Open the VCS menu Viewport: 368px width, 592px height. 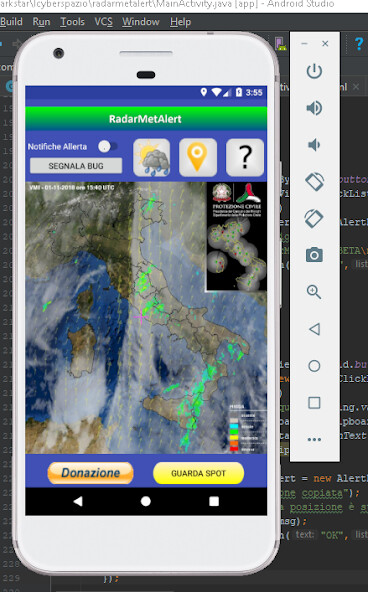tap(103, 22)
